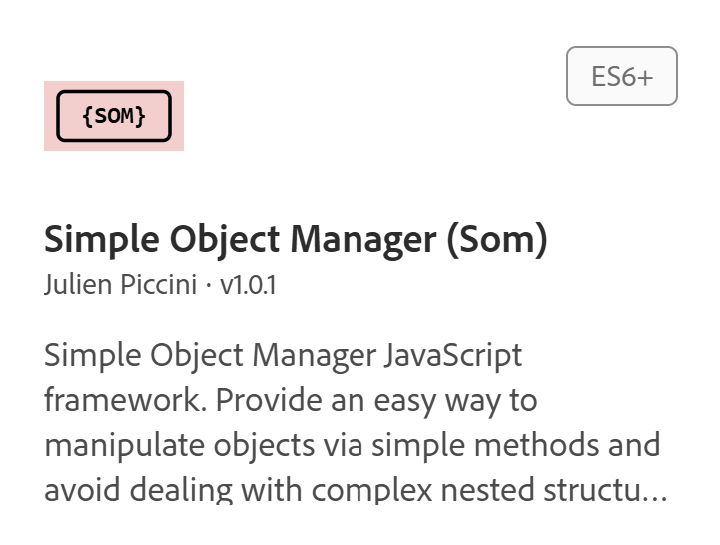Click the ES6+ badge

[621, 76]
